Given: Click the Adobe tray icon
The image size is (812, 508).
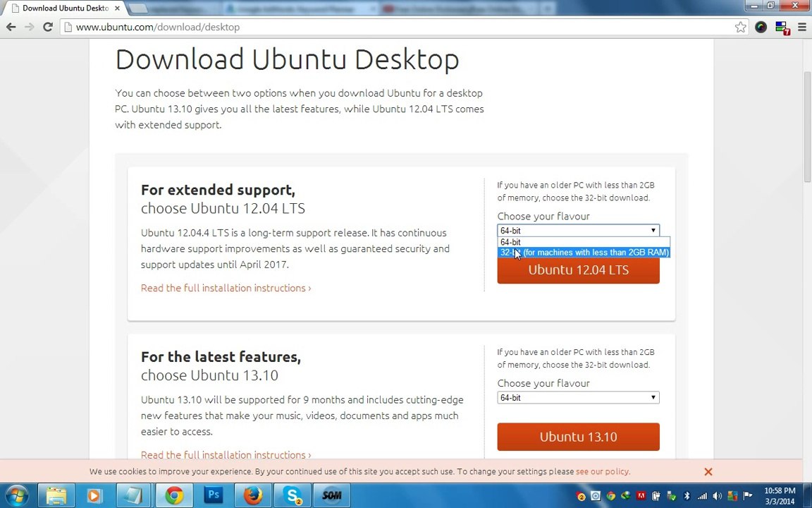Looking at the screenshot, I should coord(641,495).
